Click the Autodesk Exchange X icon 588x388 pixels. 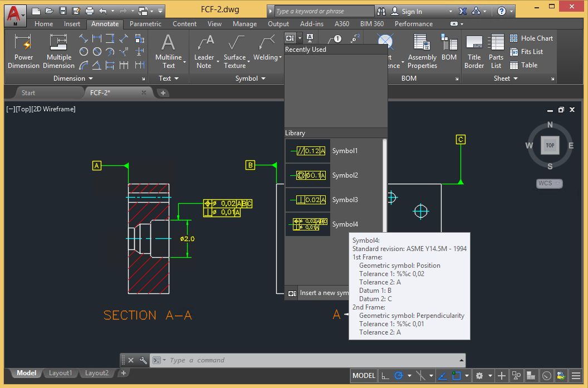463,11
